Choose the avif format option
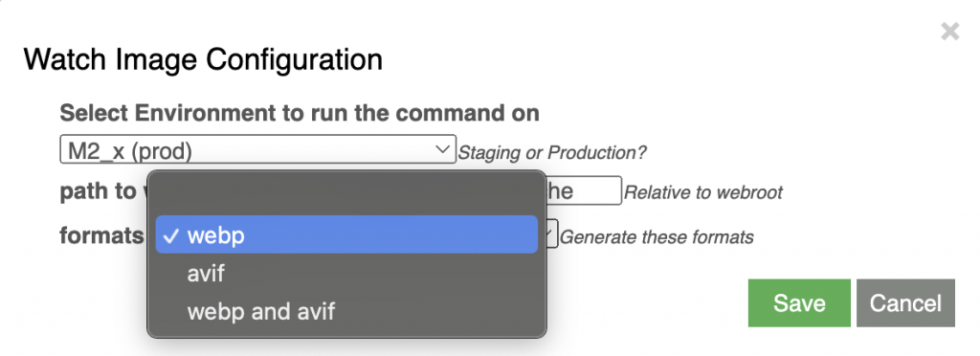Viewport: 980px width, 356px height. click(x=346, y=273)
